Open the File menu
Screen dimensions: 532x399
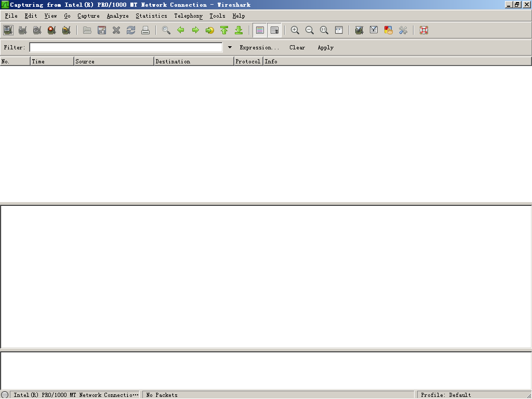tap(11, 16)
